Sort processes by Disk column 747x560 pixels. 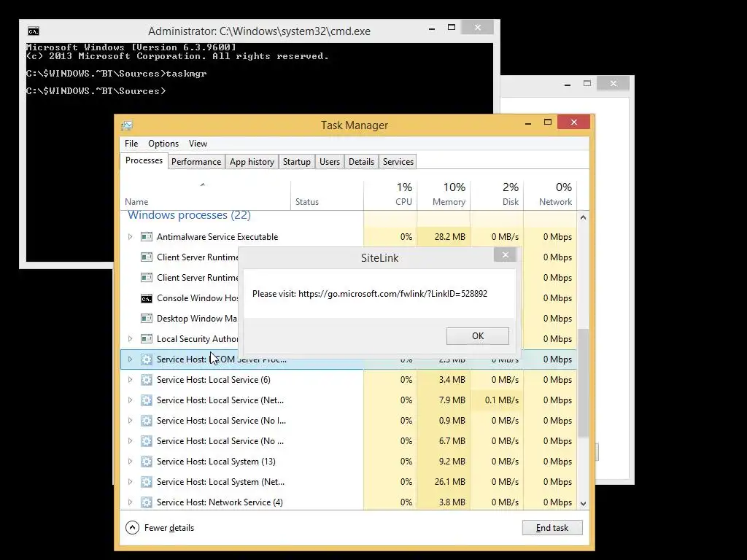tap(497, 195)
